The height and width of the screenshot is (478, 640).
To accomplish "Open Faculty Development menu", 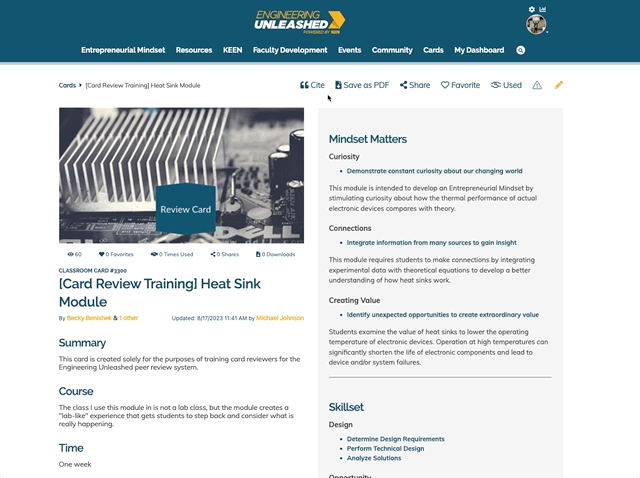I will 290,50.
